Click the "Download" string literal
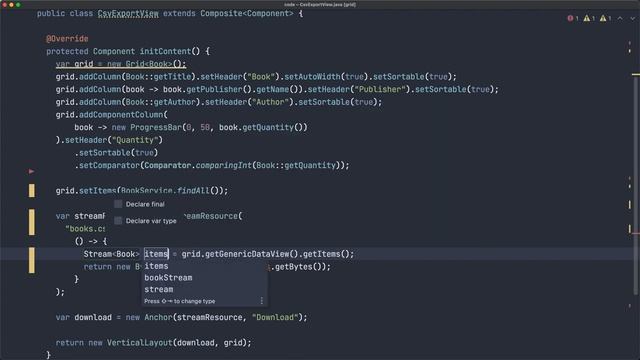The width and height of the screenshot is (640, 360). [x=275, y=317]
